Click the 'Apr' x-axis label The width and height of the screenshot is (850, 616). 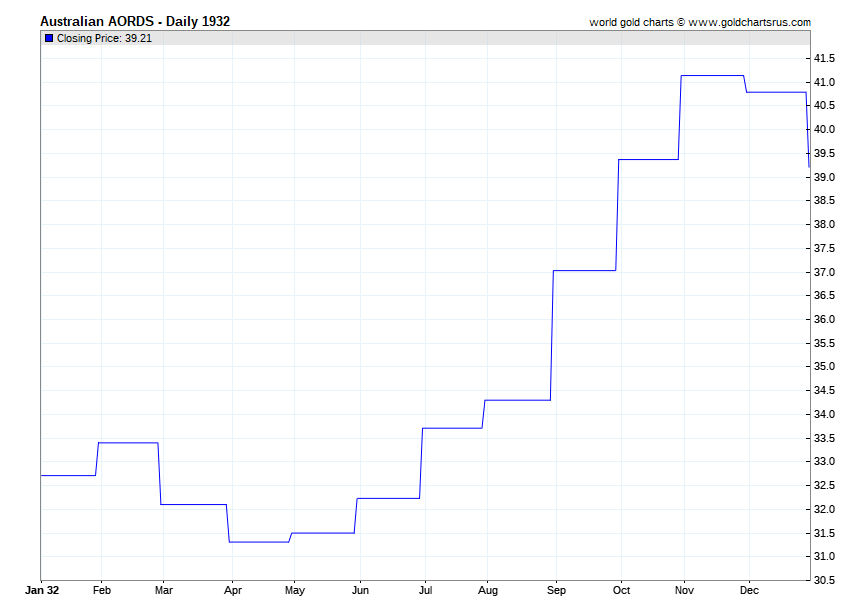pyautogui.click(x=233, y=591)
